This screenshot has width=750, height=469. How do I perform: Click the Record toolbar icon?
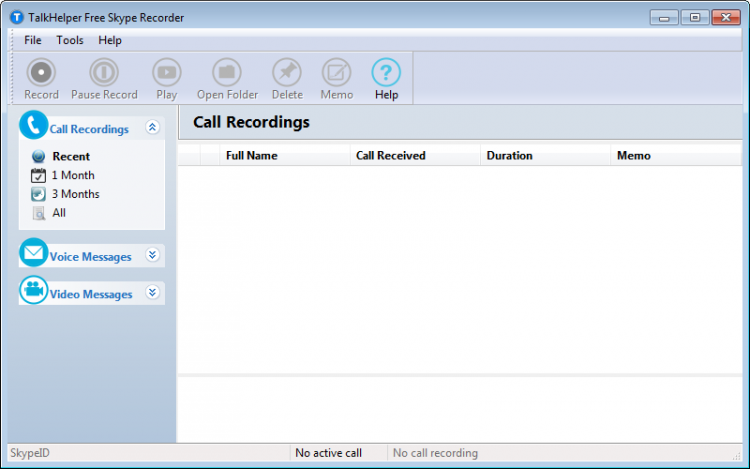pos(41,72)
